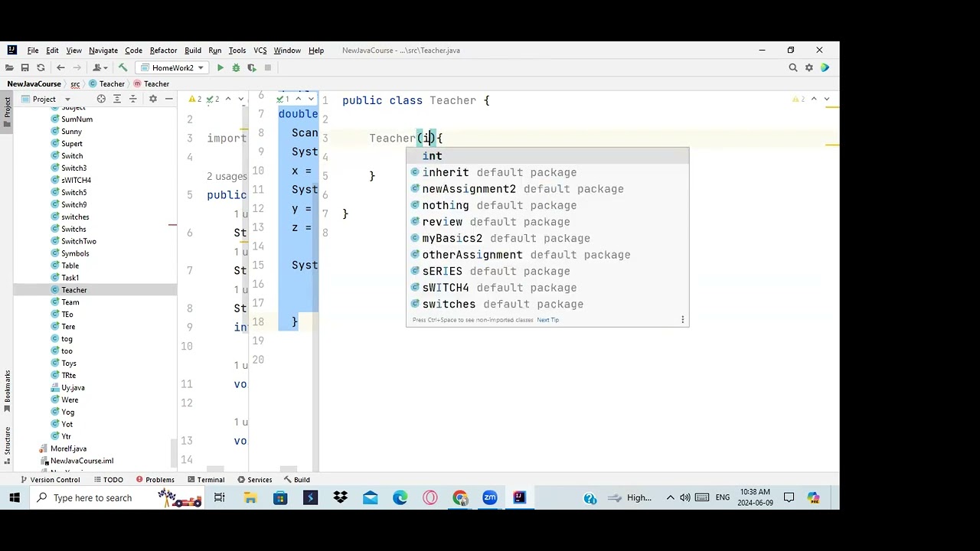The height and width of the screenshot is (551, 980).
Task: Open file icon in main toolbar
Action: tap(9, 68)
